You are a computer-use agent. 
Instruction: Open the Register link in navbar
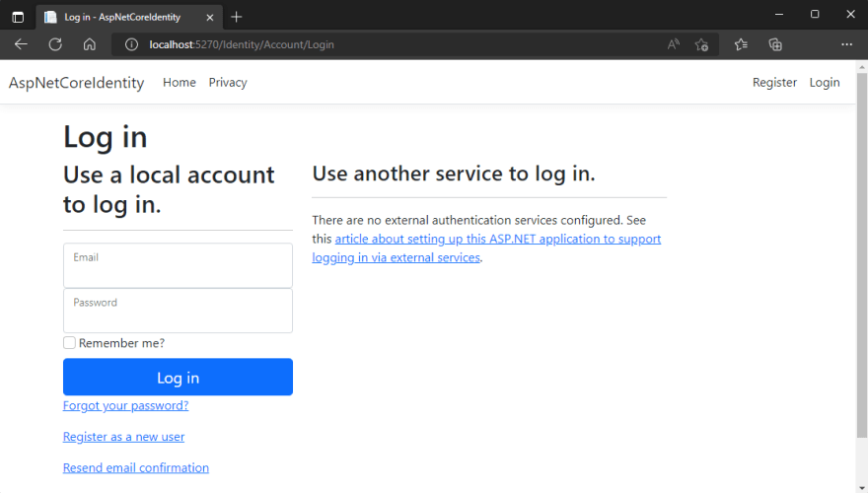point(774,83)
